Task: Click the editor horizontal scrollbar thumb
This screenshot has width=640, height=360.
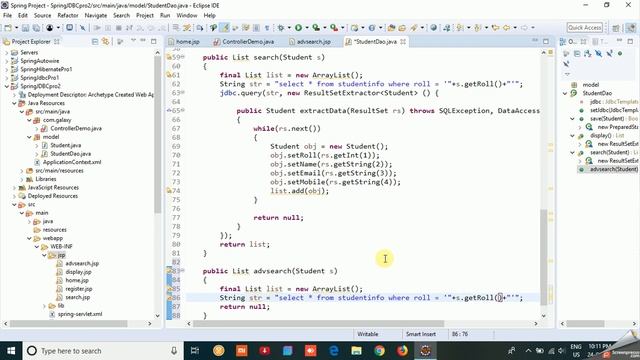Action: coord(319,324)
